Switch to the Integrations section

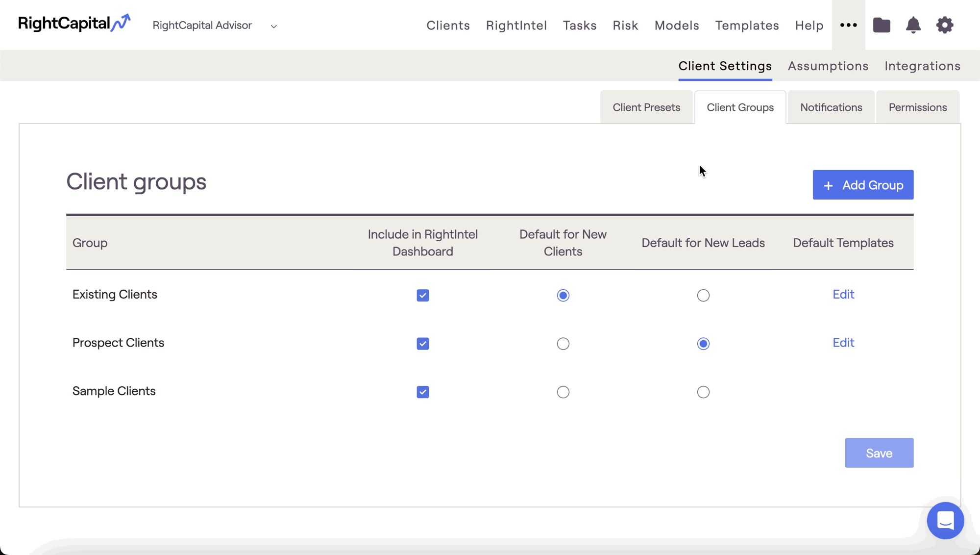pos(922,66)
